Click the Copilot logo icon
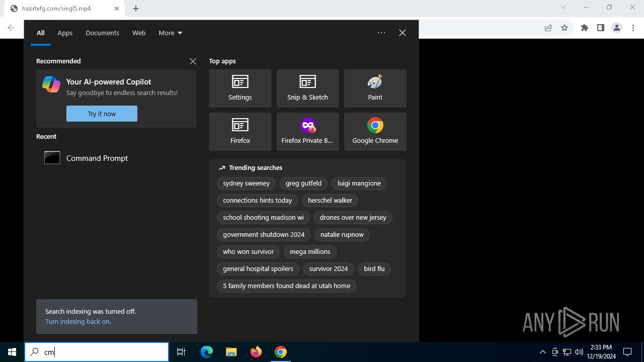Screen dimensions: 644x362 click(x=51, y=84)
